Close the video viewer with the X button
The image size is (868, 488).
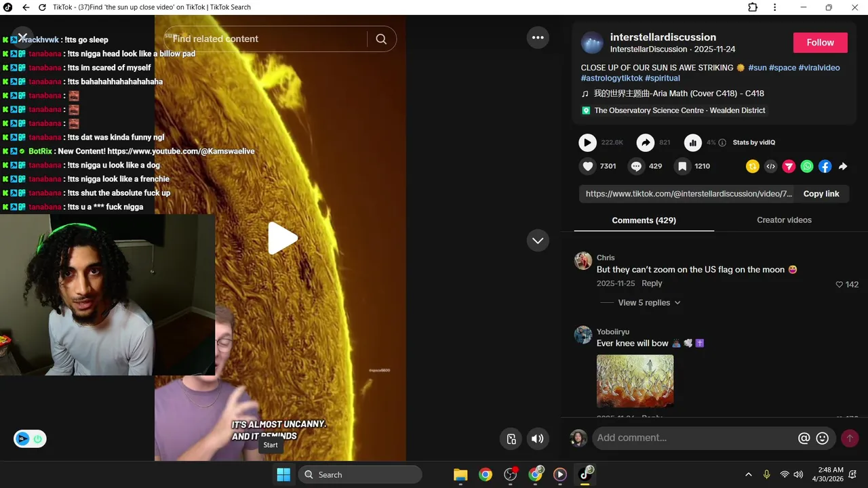pyautogui.click(x=22, y=37)
